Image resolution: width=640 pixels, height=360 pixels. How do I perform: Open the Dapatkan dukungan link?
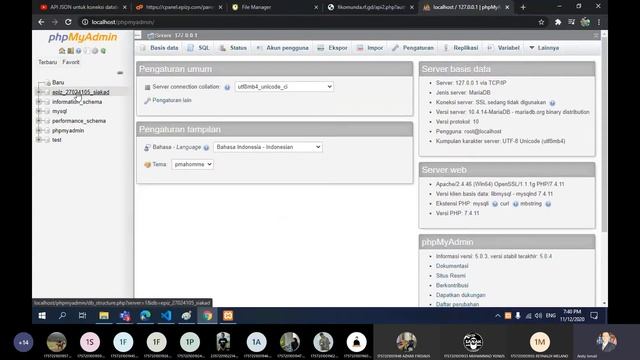[x=460, y=295]
